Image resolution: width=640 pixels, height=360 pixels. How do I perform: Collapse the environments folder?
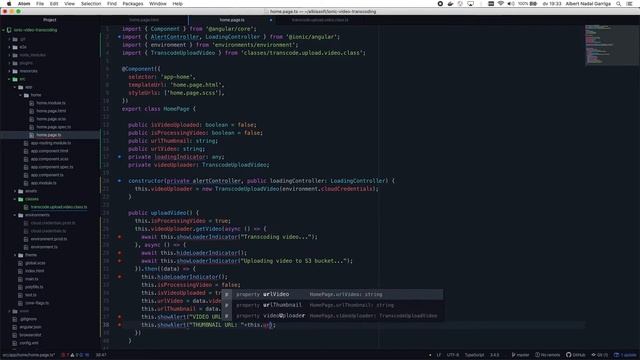coord(16,215)
